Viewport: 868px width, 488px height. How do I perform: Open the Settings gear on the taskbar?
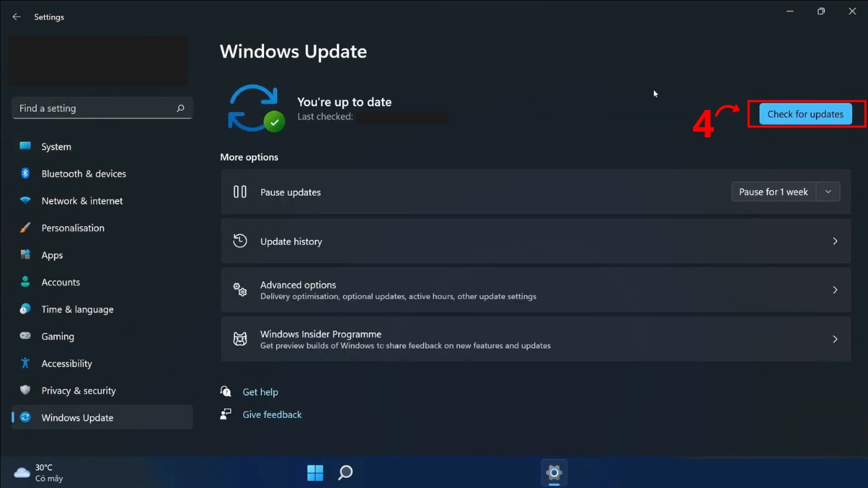click(553, 472)
